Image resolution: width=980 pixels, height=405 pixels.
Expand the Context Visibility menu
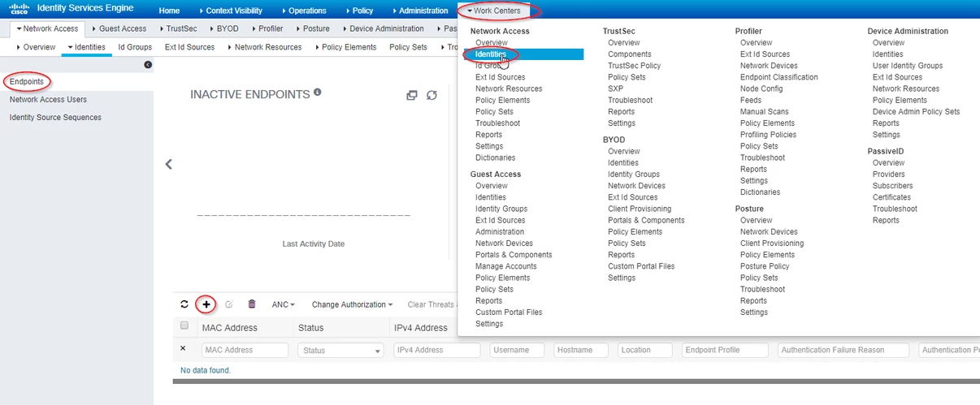232,11
